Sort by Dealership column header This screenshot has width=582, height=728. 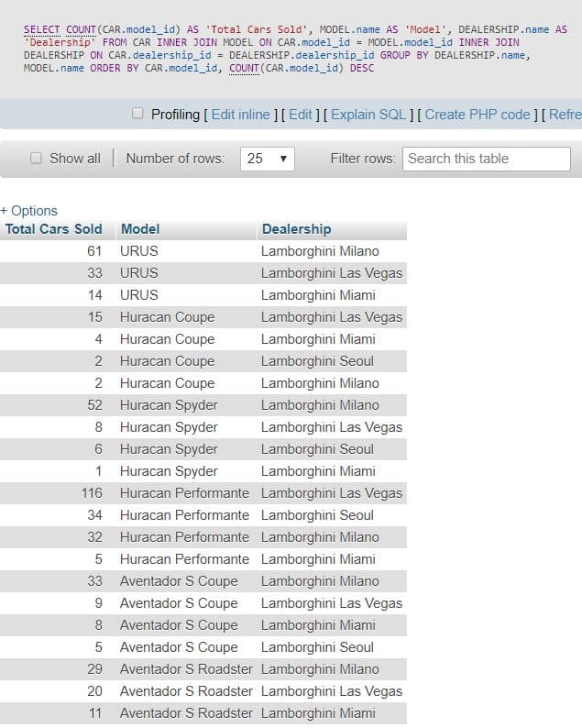pos(297,229)
